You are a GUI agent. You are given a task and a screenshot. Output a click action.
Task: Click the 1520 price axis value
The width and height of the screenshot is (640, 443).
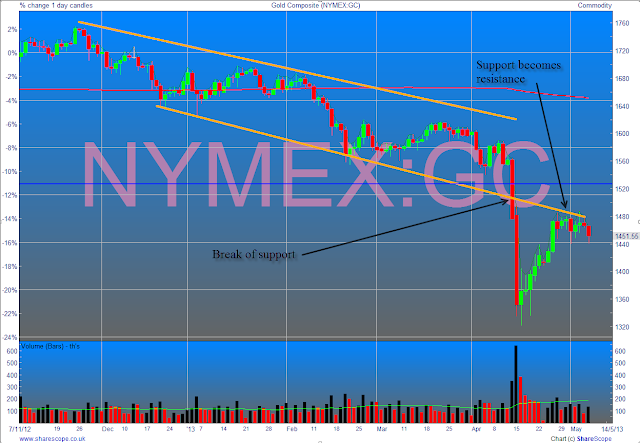(x=622, y=189)
